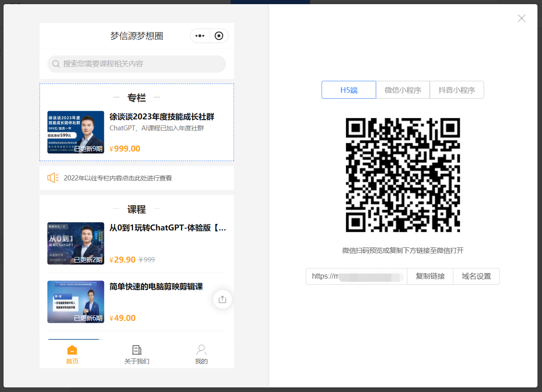Click the mini-program circle target icon
542x392 pixels.
(219, 36)
